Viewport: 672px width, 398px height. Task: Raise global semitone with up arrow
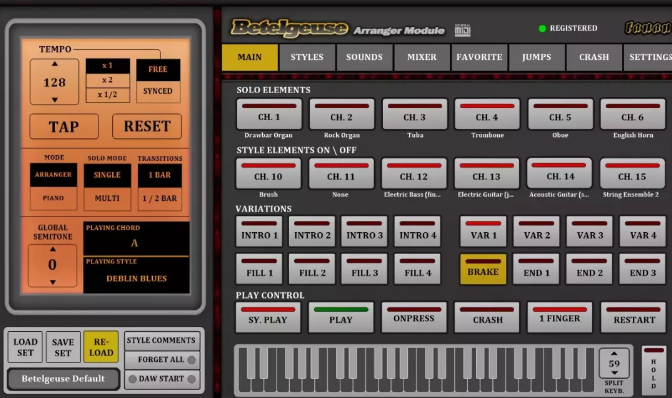coord(52,249)
